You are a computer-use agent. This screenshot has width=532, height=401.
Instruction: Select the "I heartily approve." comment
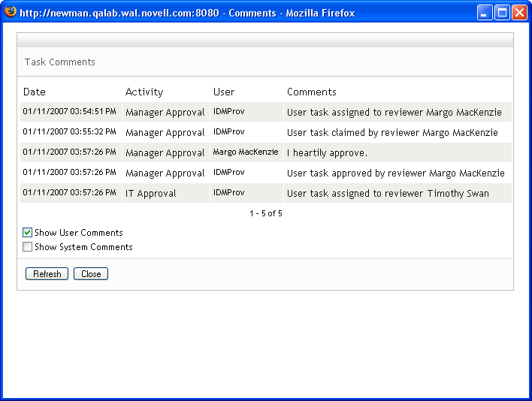[327, 153]
